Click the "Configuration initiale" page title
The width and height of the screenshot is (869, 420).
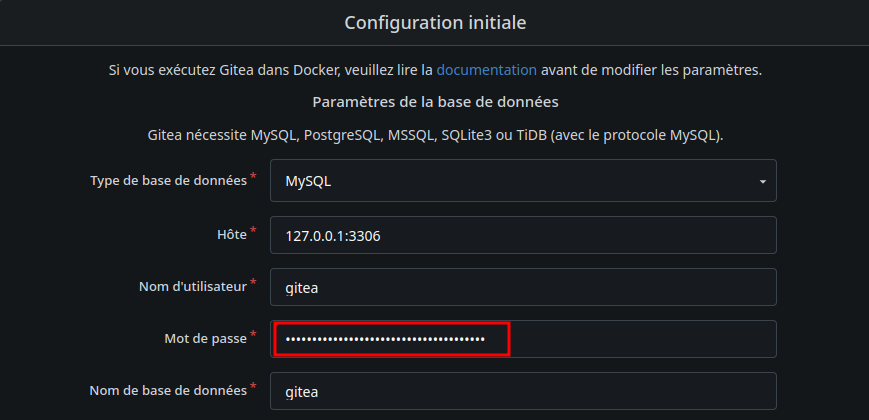pyautogui.click(x=434, y=22)
